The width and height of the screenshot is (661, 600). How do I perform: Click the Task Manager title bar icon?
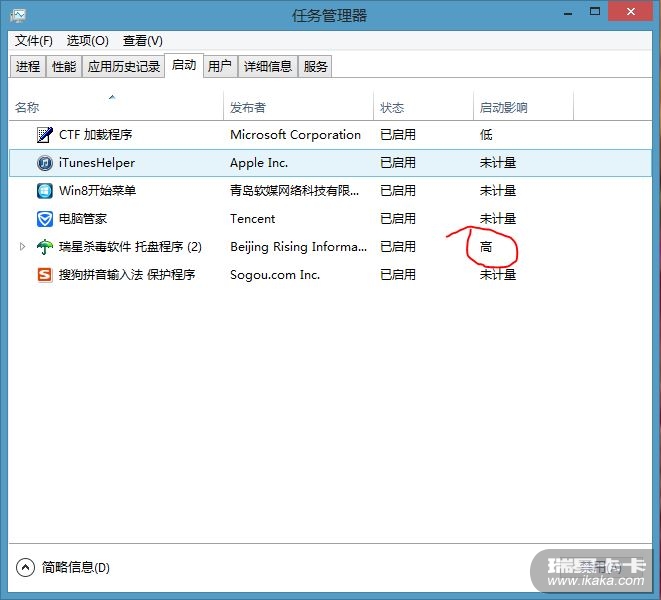(x=18, y=16)
